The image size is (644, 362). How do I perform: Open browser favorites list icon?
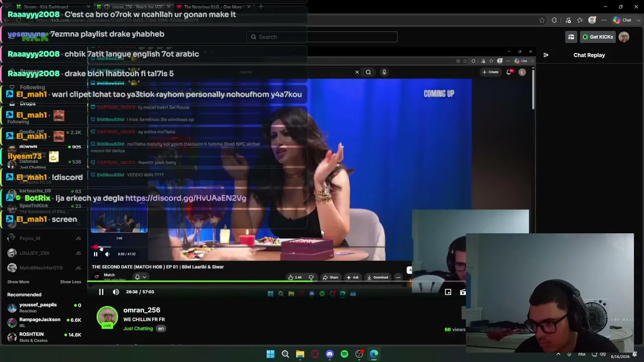tap(580, 20)
